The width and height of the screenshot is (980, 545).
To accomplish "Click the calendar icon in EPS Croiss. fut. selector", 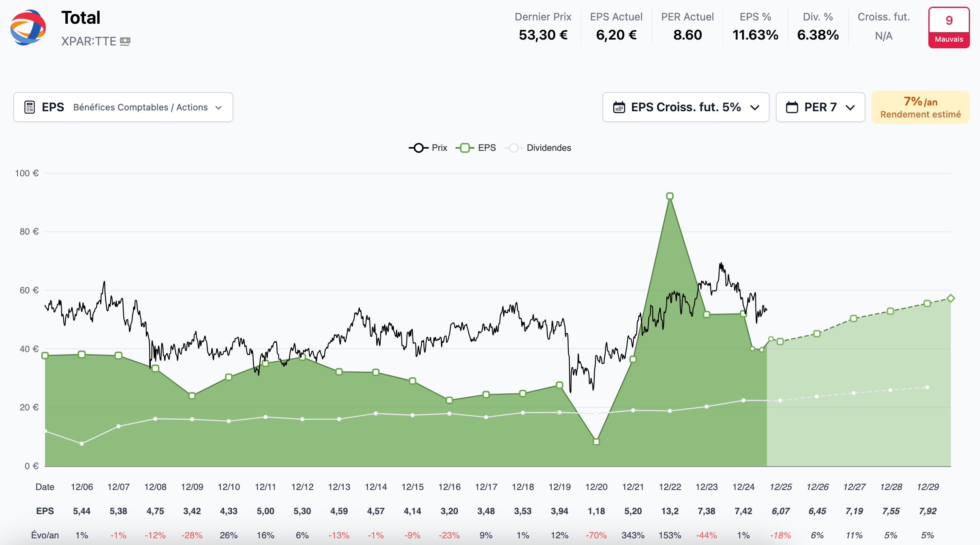I will [619, 107].
